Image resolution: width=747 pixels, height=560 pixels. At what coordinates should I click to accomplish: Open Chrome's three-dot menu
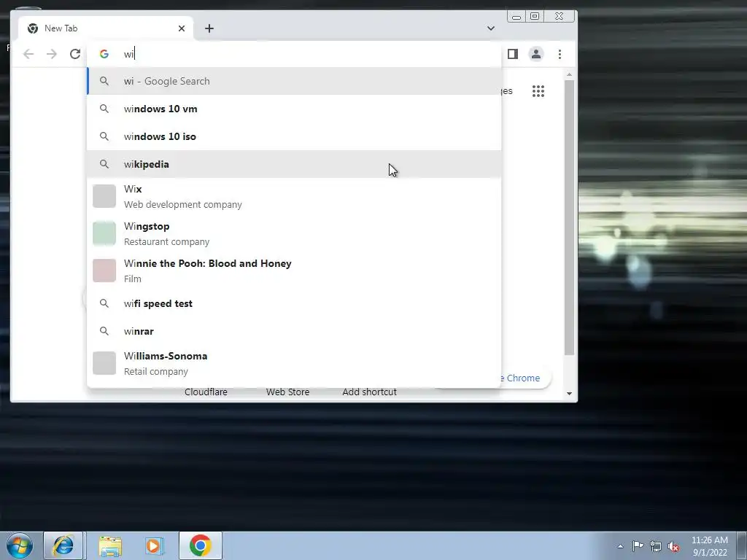[x=560, y=54]
